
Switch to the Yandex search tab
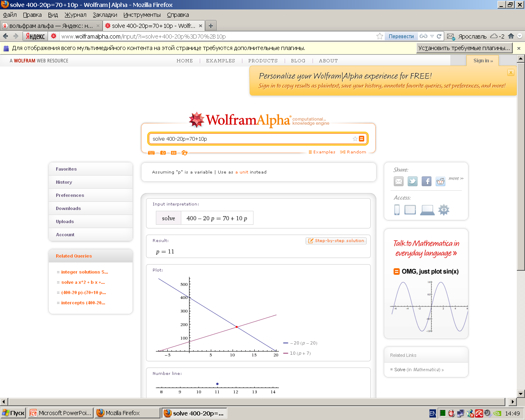tap(51, 25)
